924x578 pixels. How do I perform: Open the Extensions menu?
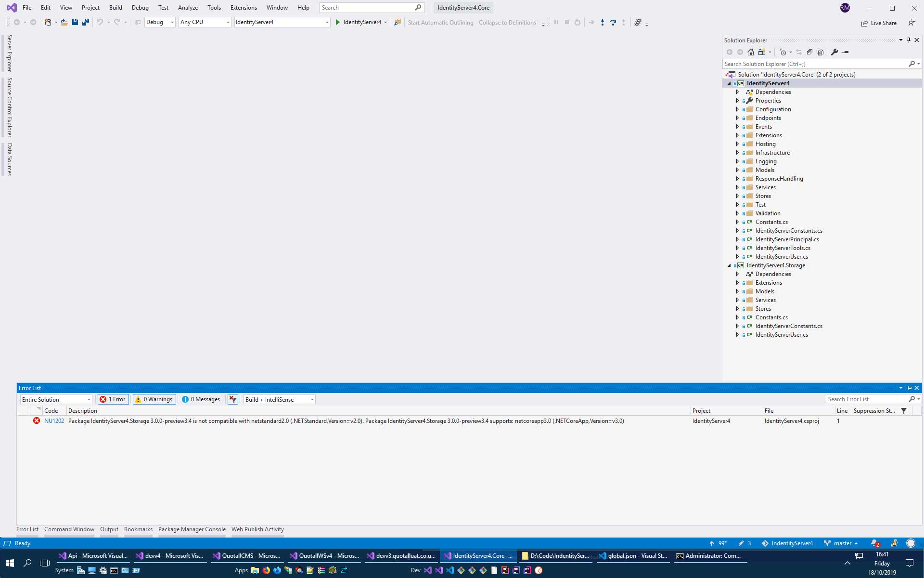(243, 8)
